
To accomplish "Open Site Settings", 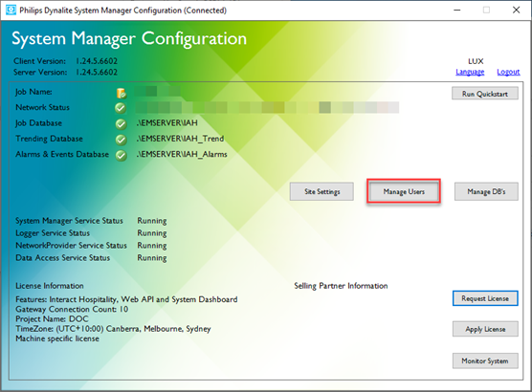I will [x=321, y=191].
